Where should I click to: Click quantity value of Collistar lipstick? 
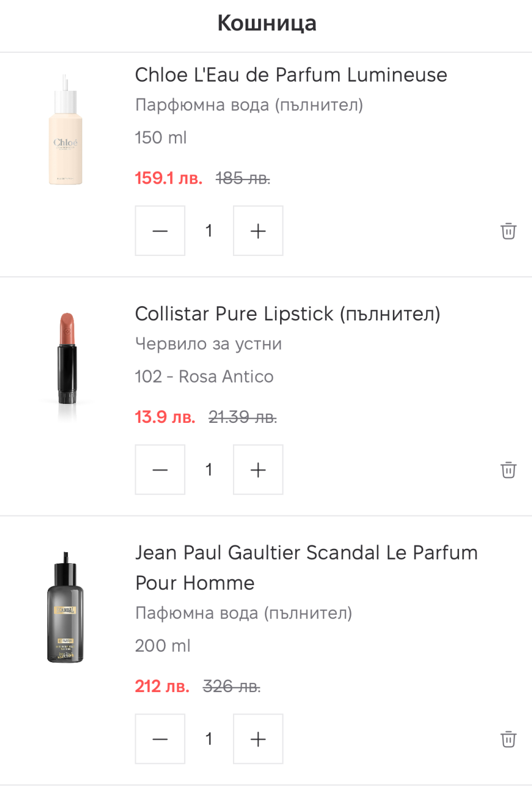point(209,469)
